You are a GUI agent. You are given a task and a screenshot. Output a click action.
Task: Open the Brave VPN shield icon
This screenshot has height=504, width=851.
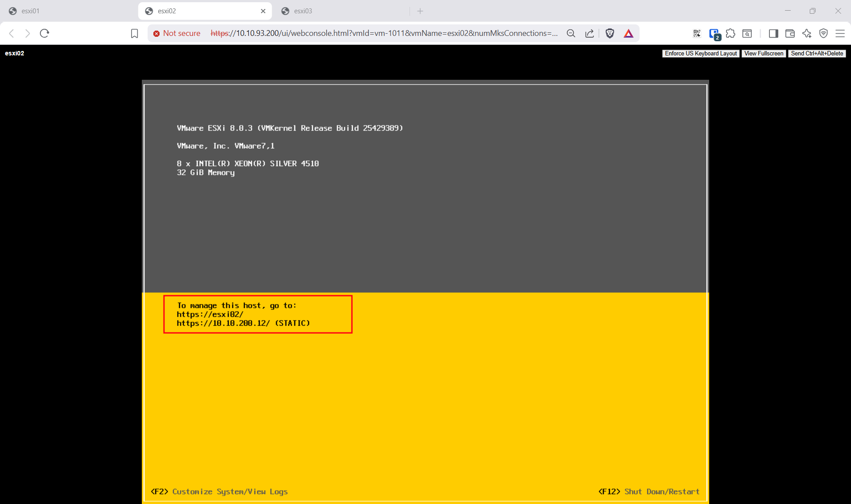coord(824,33)
